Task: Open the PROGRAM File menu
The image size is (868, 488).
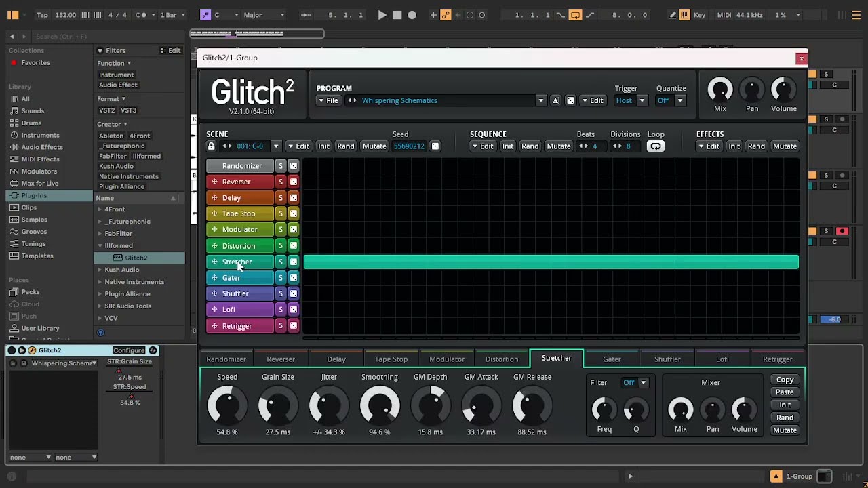Action: click(x=328, y=100)
